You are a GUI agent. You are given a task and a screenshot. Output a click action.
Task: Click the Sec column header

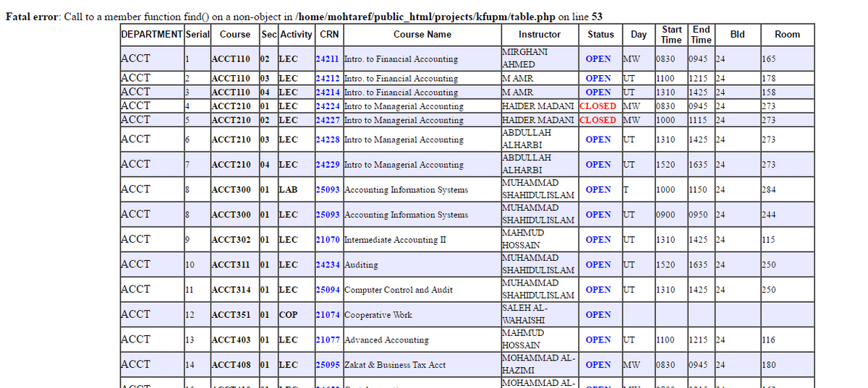(x=268, y=35)
